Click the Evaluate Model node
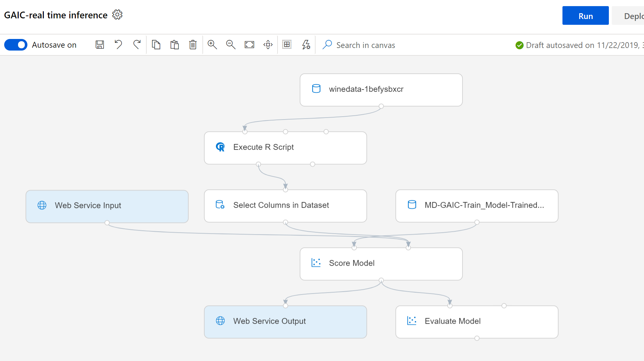This screenshot has width=644, height=361. (x=477, y=321)
